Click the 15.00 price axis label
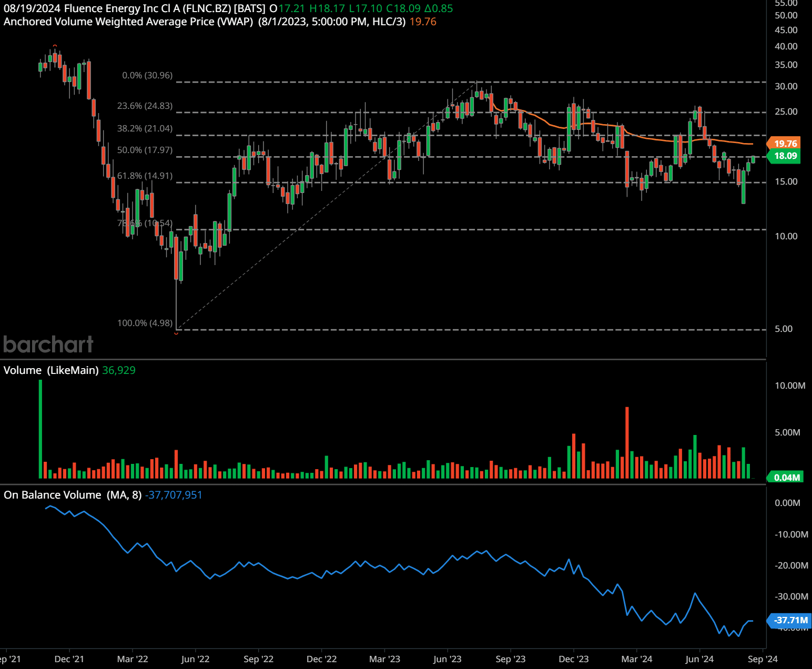 coord(786,181)
